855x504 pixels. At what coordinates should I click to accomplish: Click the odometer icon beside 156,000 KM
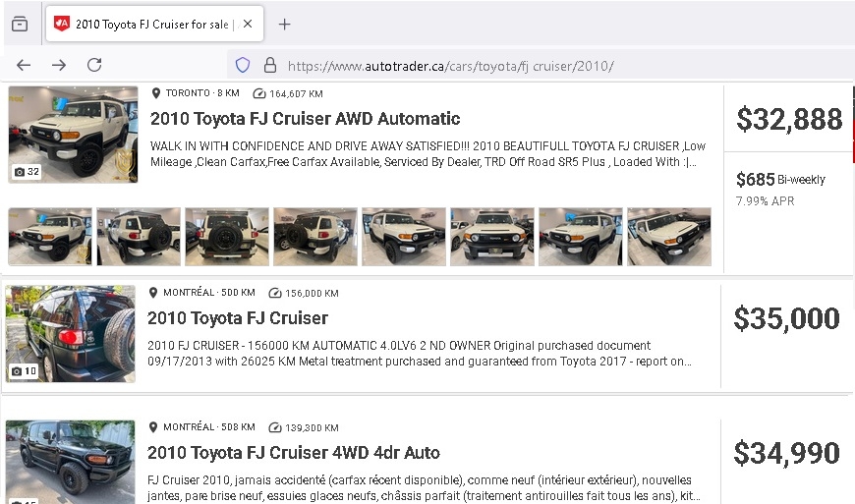[275, 293]
